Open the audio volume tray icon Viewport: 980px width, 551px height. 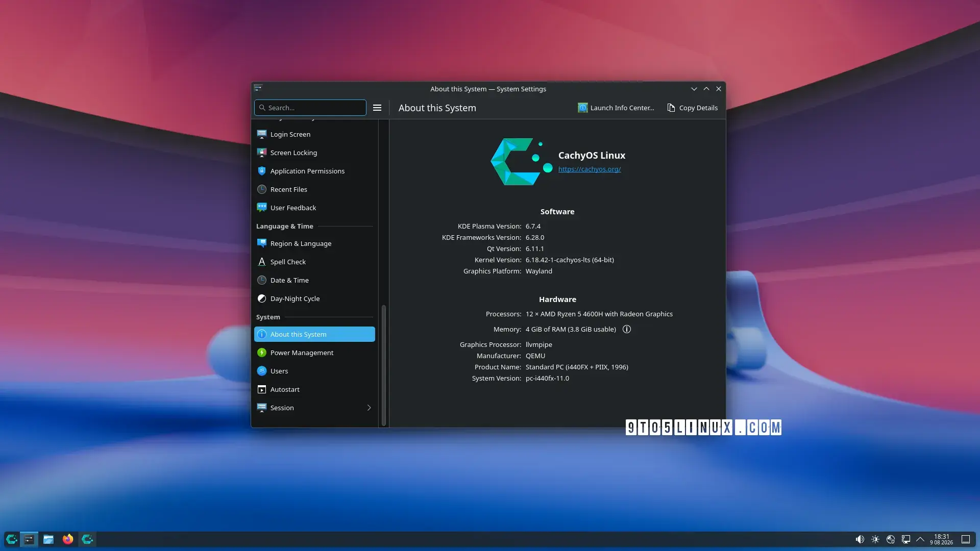pyautogui.click(x=860, y=539)
